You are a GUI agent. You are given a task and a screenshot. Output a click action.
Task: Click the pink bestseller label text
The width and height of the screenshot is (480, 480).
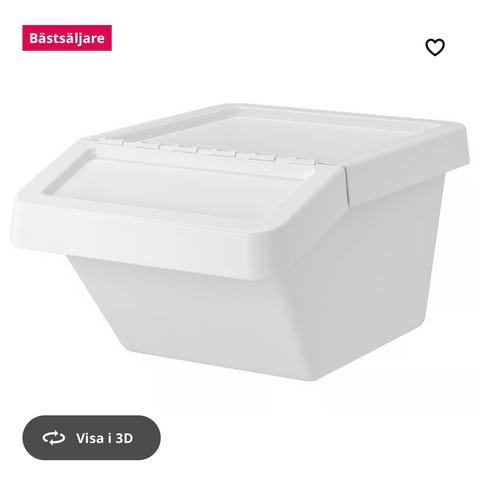67,38
